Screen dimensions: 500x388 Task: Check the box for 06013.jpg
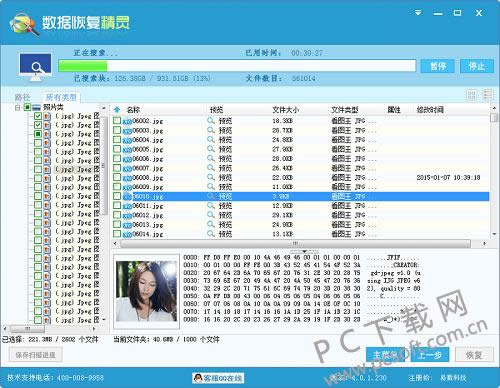(117, 224)
